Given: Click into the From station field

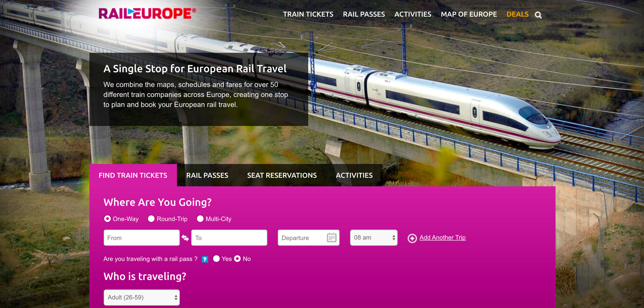Looking at the screenshot, I should click(141, 238).
